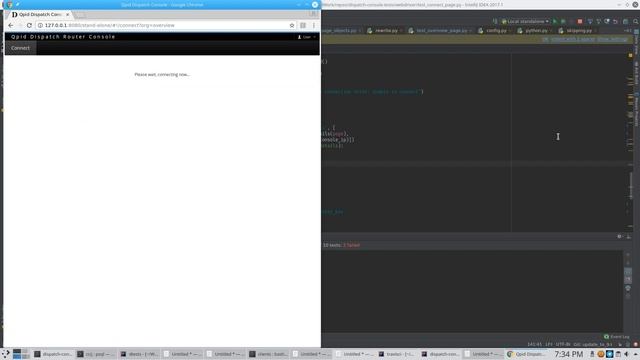Select the Qpid Dispatch Chrome taskbar entry
The image size is (640, 360).
click(x=526, y=354)
